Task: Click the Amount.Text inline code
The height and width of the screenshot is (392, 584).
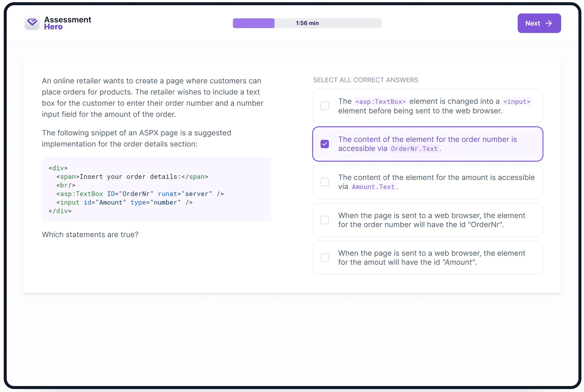Action: click(373, 187)
